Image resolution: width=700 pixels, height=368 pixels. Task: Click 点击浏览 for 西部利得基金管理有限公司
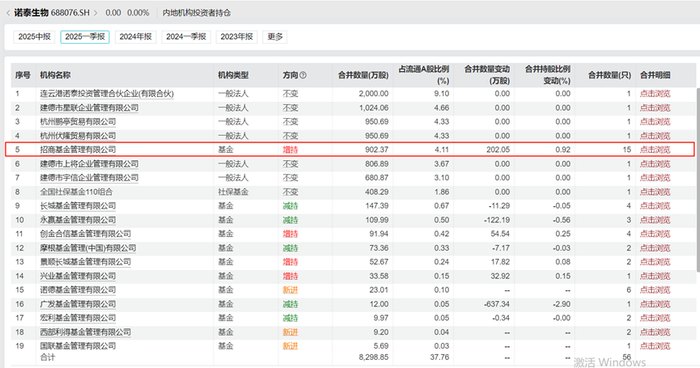click(655, 332)
